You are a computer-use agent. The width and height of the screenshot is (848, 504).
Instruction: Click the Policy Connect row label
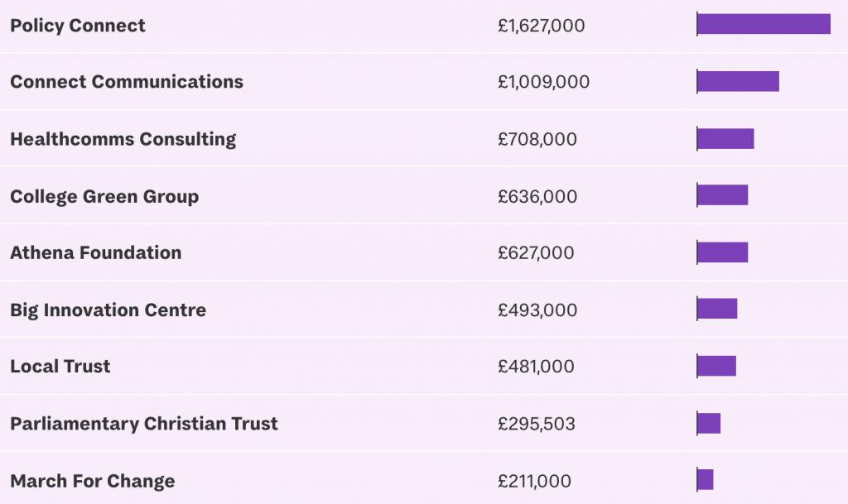[x=77, y=26]
